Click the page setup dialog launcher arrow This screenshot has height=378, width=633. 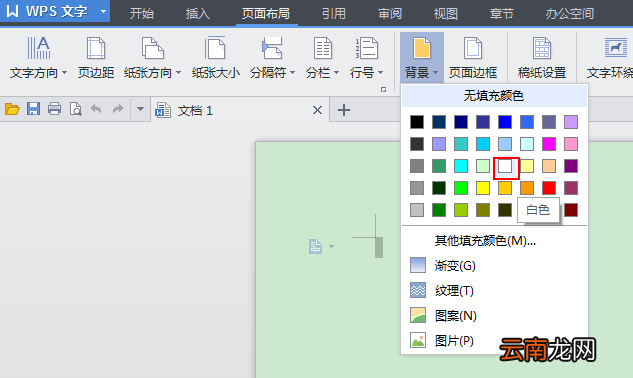(384, 89)
